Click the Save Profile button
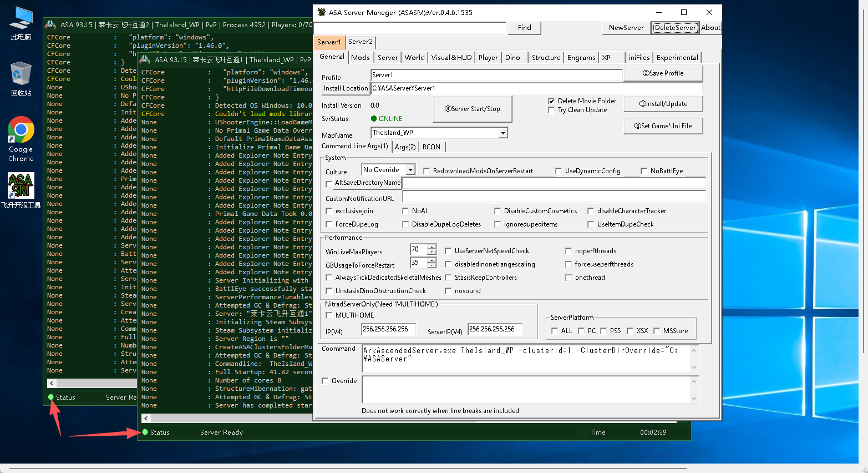Viewport: 868px width, 473px height. [x=663, y=73]
